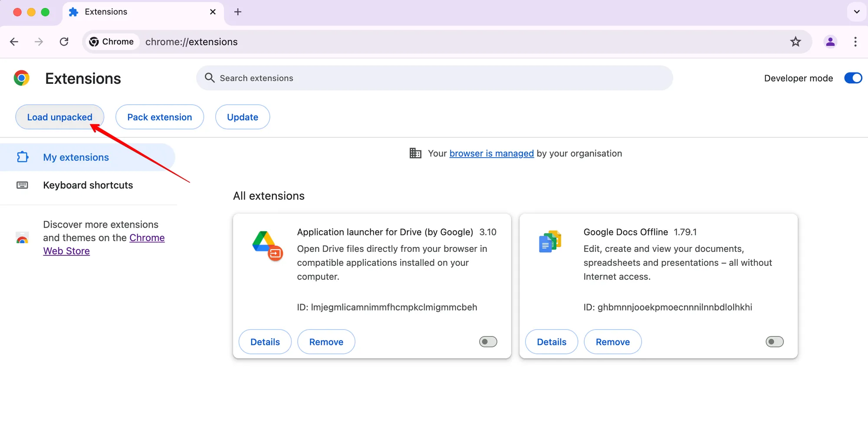Viewport: 868px width, 446px height.
Task: Click the page reload icon
Action: (x=64, y=42)
